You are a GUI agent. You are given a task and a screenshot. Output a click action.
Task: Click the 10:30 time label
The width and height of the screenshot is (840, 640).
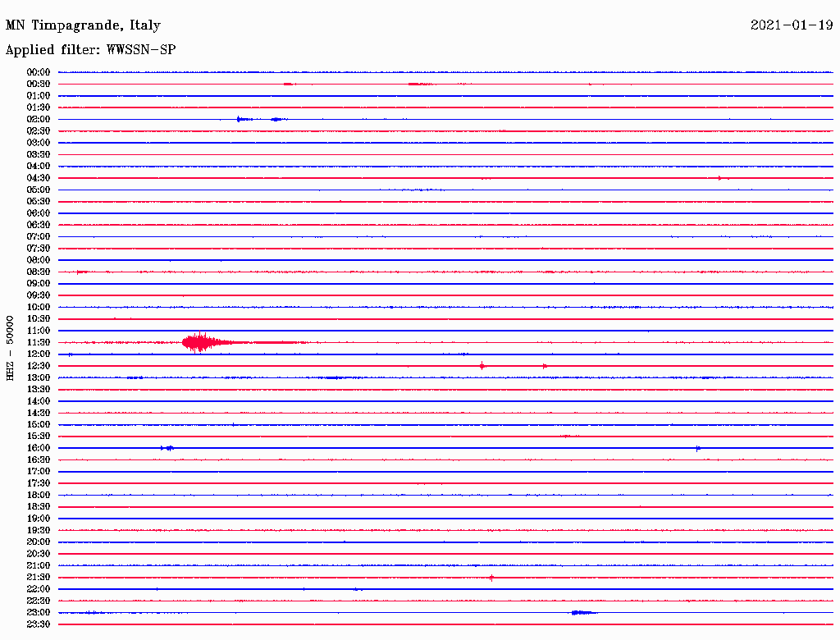[39, 319]
